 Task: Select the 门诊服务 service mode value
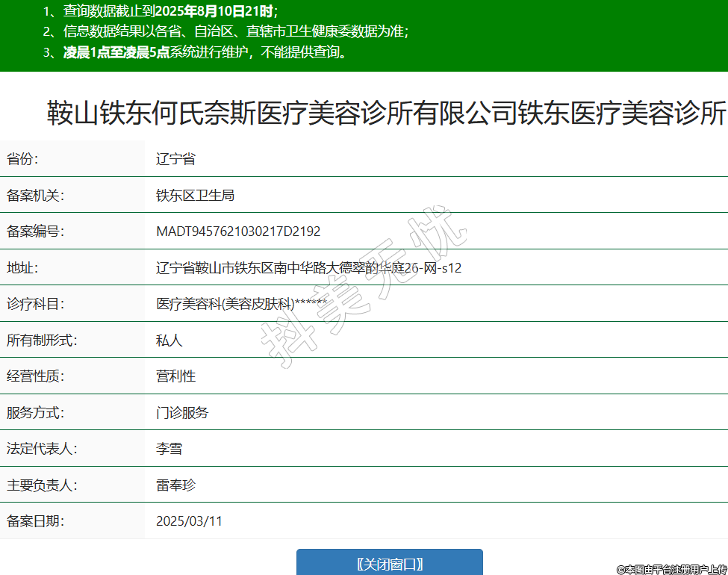182,413
